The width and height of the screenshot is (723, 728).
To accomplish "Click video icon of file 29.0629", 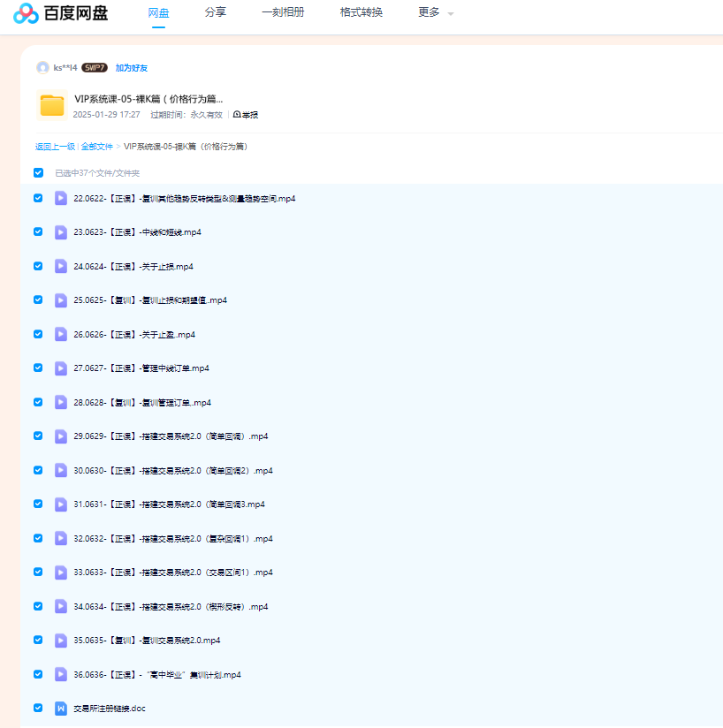I will 61,436.
